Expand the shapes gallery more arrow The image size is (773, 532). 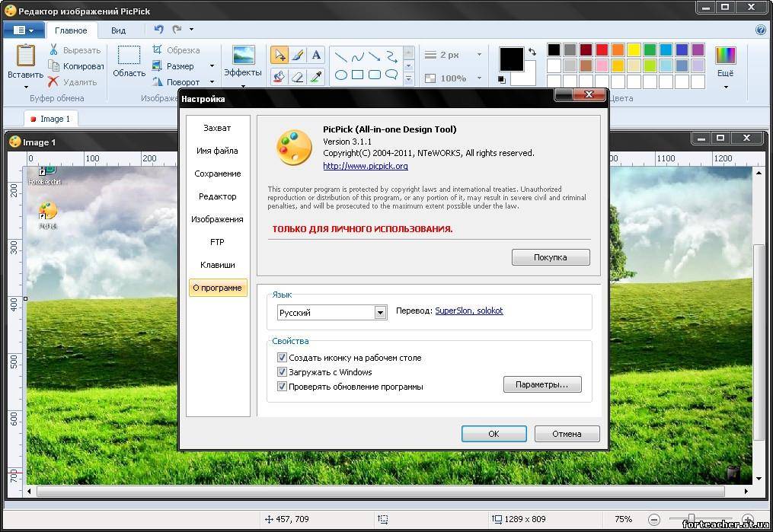coord(408,78)
